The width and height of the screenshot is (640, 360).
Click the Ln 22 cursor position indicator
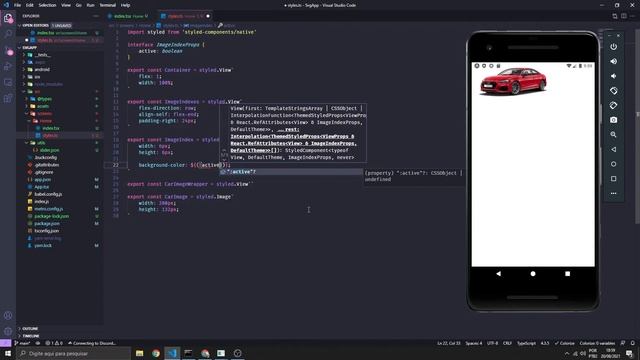tap(449, 343)
